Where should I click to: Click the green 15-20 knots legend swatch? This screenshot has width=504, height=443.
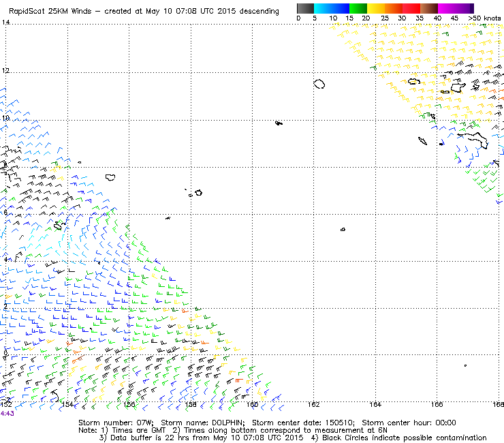pos(358,8)
